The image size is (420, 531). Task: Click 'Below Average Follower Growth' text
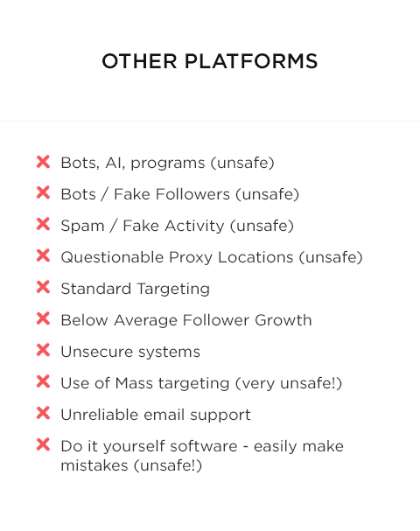pos(186,320)
